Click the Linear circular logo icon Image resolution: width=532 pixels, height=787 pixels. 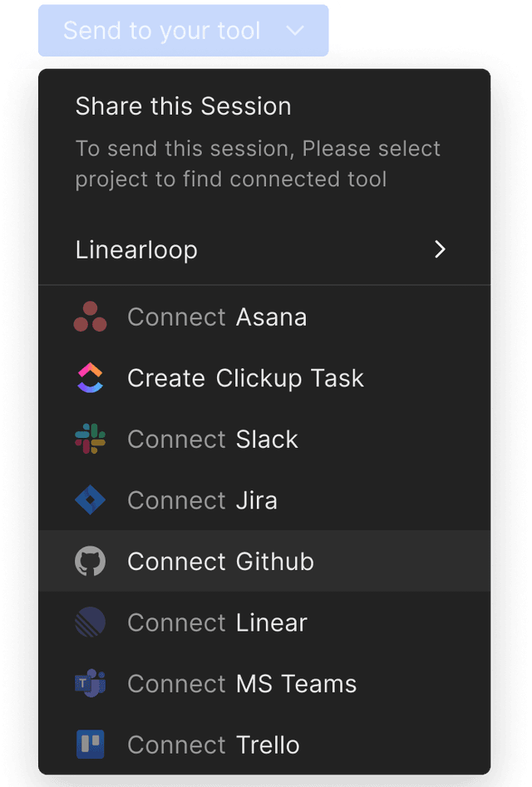(90, 622)
